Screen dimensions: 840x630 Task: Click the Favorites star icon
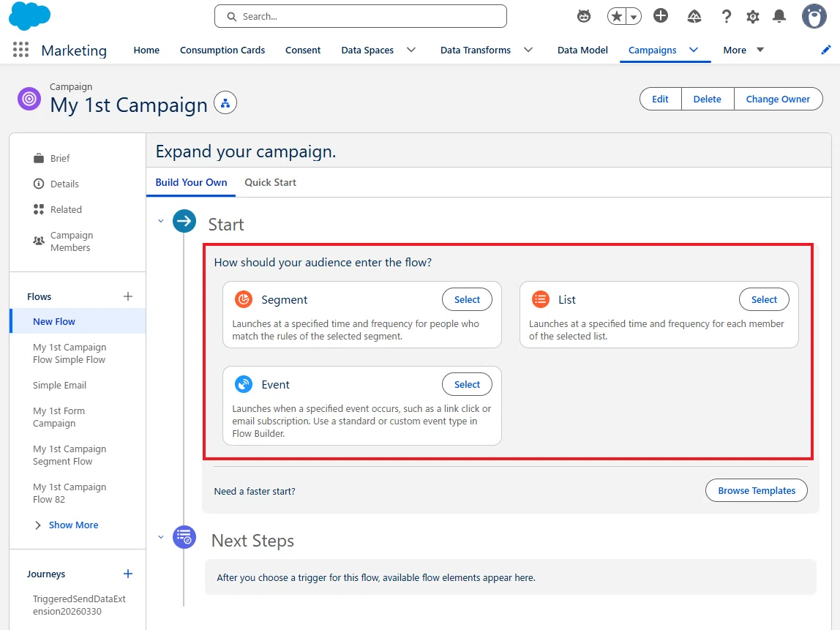pos(617,17)
